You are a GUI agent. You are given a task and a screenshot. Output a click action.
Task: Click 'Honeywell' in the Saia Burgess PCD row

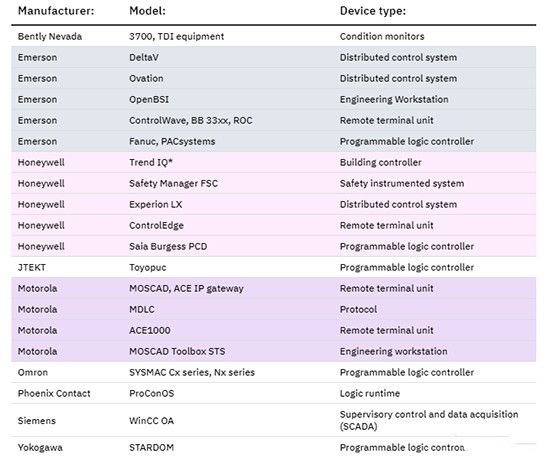[41, 247]
